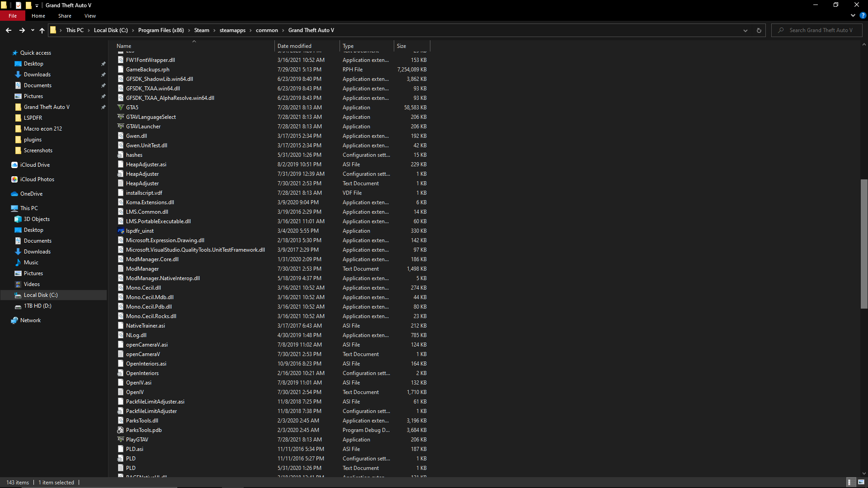Open the File menu

[x=13, y=16]
